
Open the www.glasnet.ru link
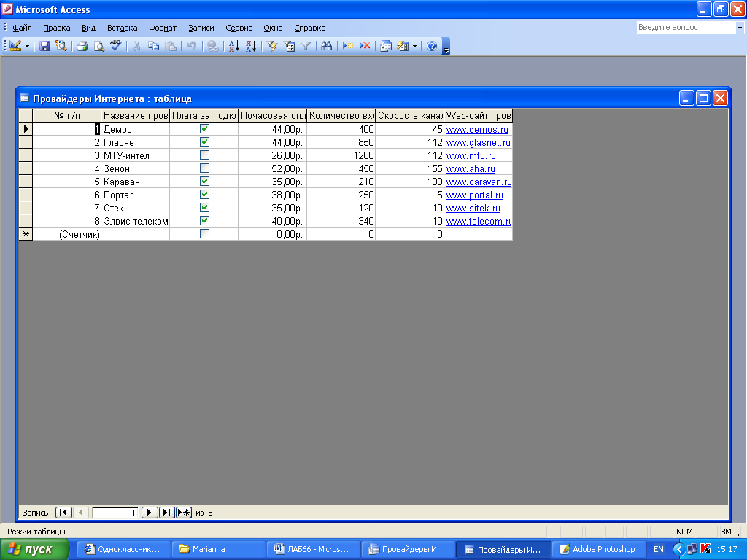point(478,142)
